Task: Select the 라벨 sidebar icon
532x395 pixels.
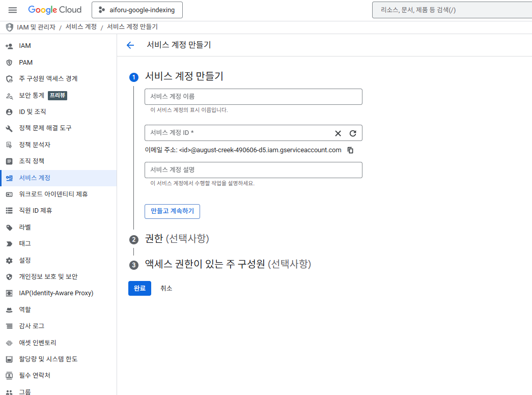Action: click(x=9, y=227)
